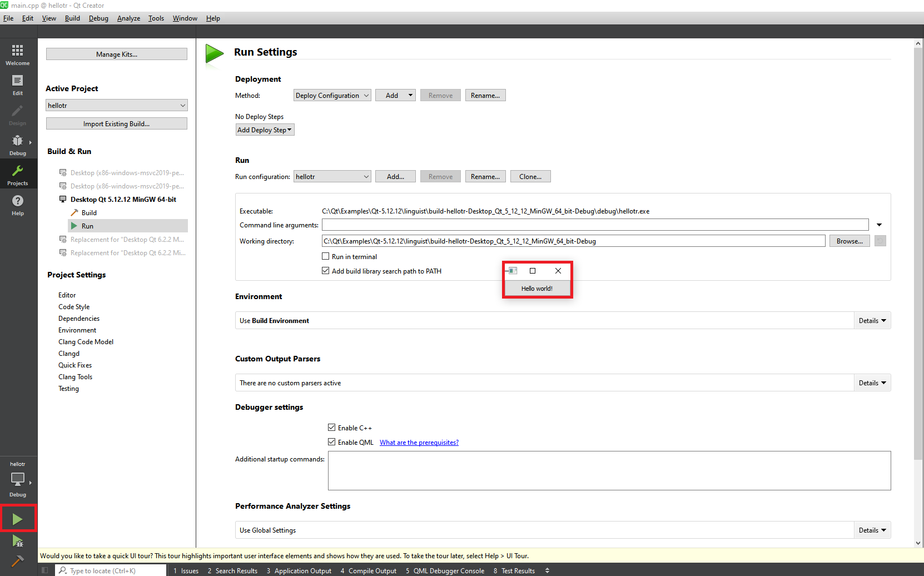Open the prerequisites link

click(419, 443)
